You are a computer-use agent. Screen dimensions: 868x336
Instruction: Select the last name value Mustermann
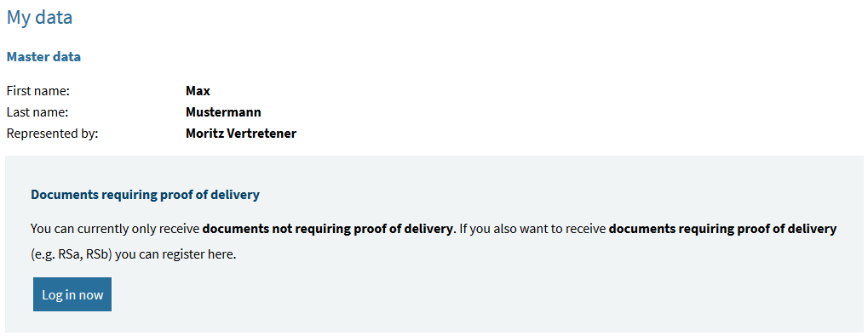(x=224, y=113)
